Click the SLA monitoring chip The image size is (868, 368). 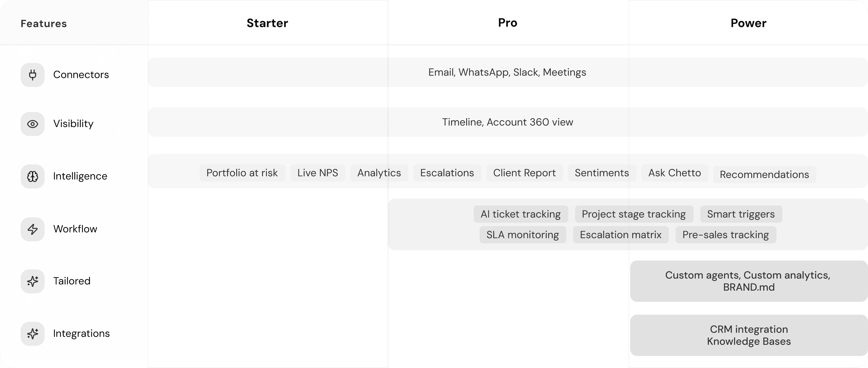[x=523, y=235]
